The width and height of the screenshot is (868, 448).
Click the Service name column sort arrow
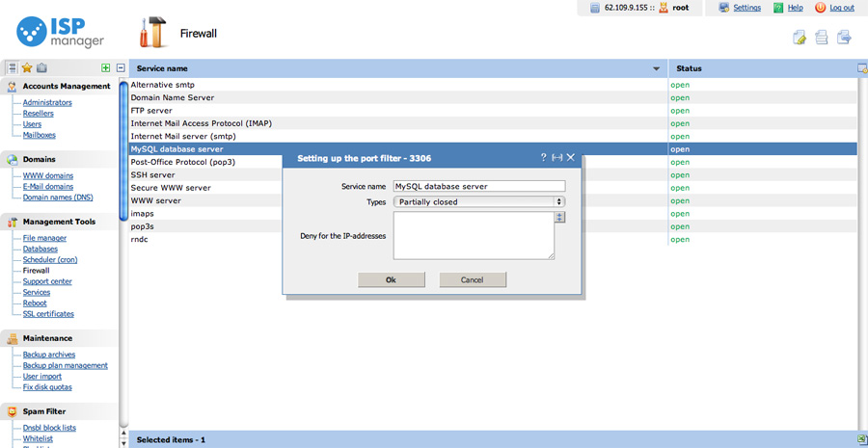coord(657,69)
